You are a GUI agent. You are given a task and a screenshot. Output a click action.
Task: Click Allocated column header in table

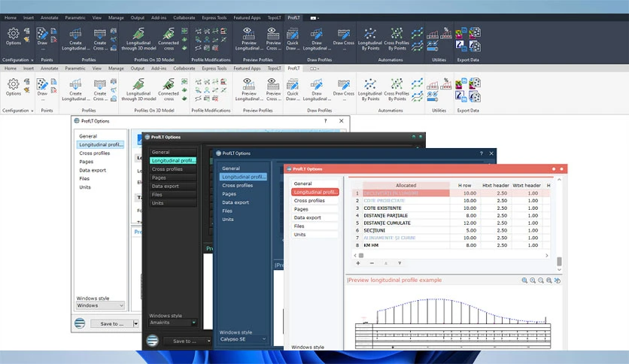406,185
